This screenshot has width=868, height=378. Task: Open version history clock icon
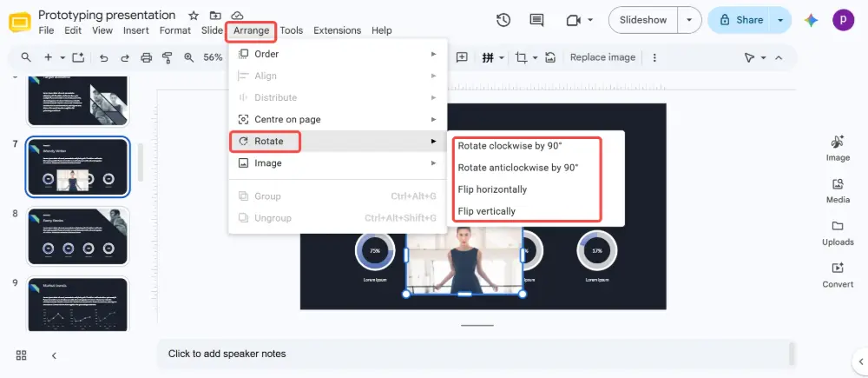tap(503, 20)
